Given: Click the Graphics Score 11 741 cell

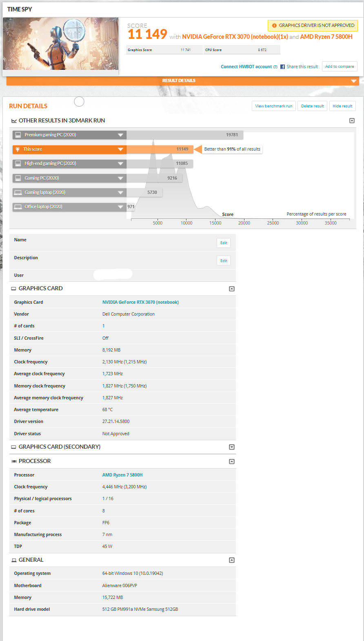Looking at the screenshot, I should click(164, 50).
